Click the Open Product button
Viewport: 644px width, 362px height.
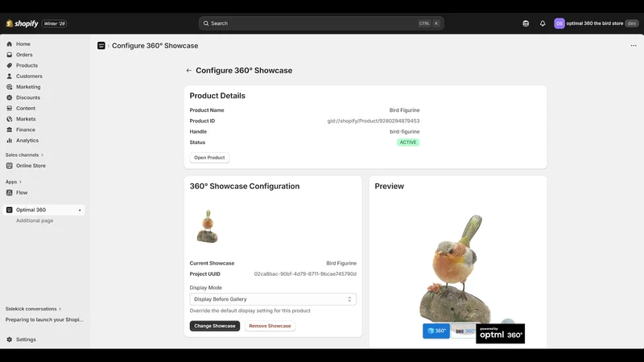pyautogui.click(x=209, y=158)
